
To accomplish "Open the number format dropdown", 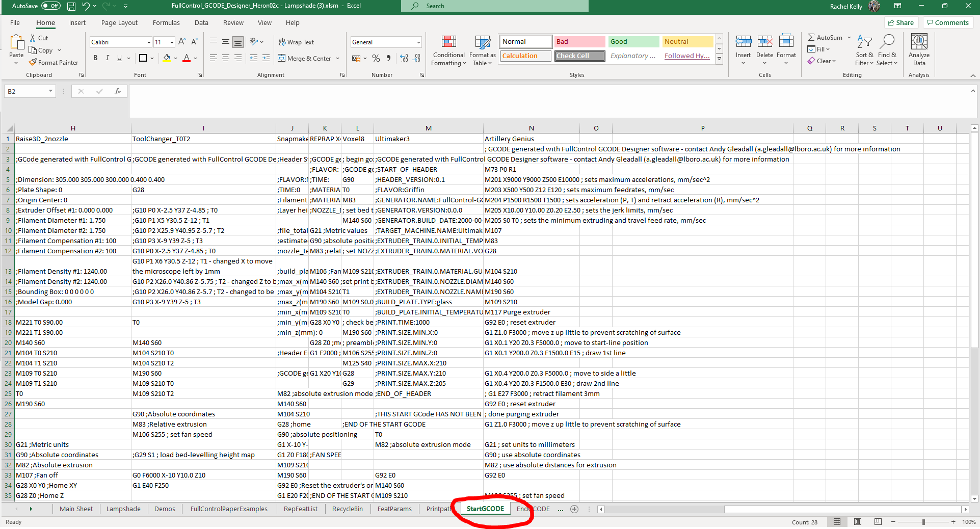I will point(418,42).
